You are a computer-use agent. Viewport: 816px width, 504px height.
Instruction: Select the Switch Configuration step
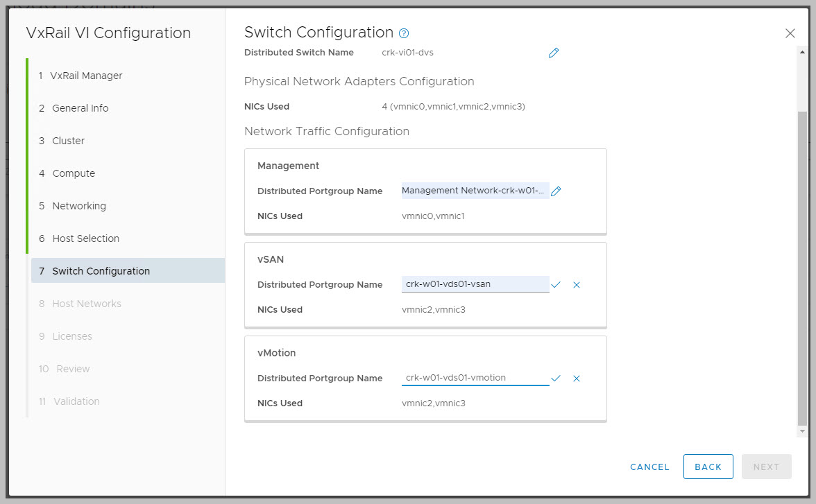coord(101,271)
